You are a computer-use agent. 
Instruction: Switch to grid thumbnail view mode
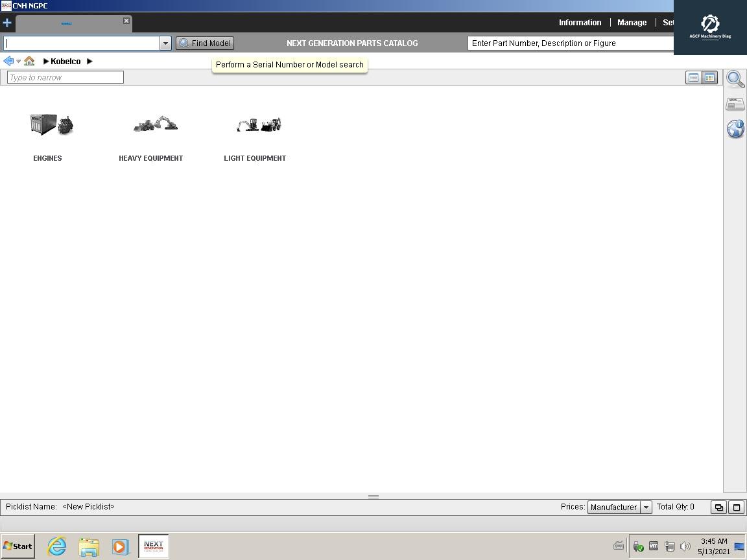tap(709, 77)
